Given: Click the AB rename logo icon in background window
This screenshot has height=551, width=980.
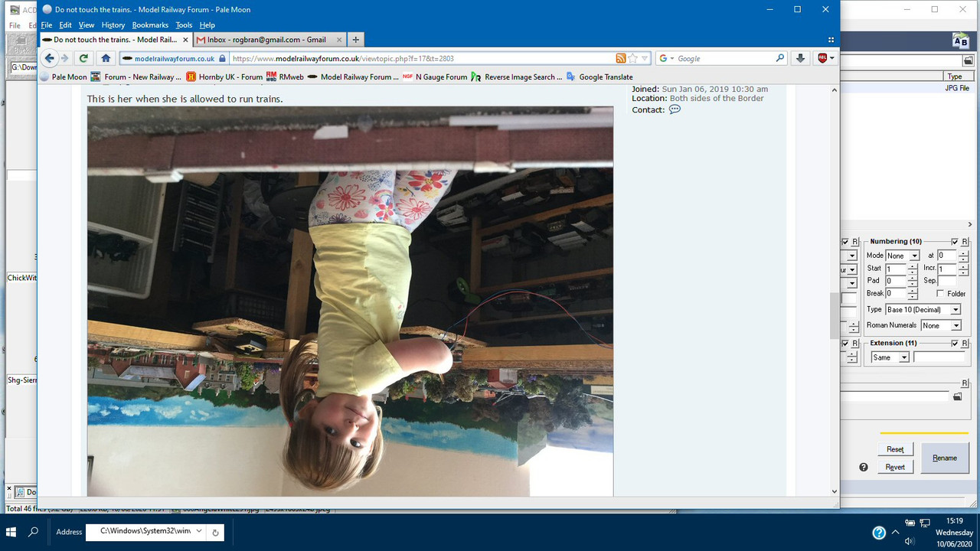Looking at the screenshot, I should [960, 41].
